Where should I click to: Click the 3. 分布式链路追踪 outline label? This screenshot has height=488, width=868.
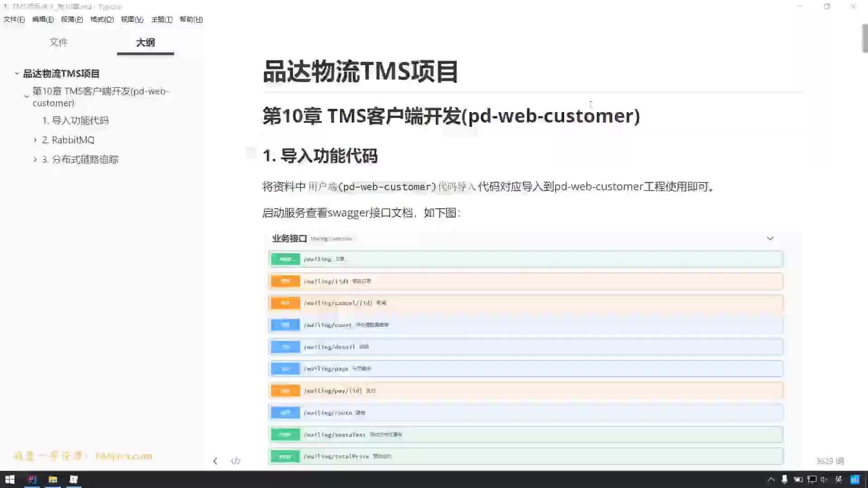(80, 160)
